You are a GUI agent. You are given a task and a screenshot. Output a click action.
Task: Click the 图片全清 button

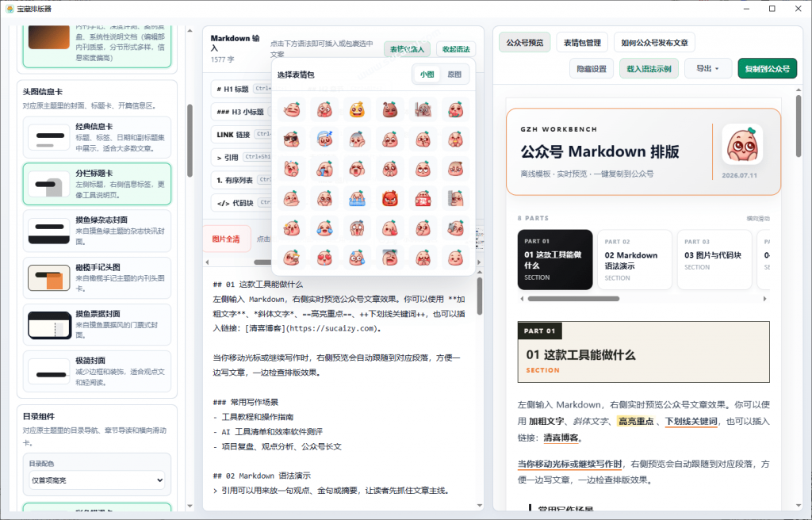(x=226, y=239)
